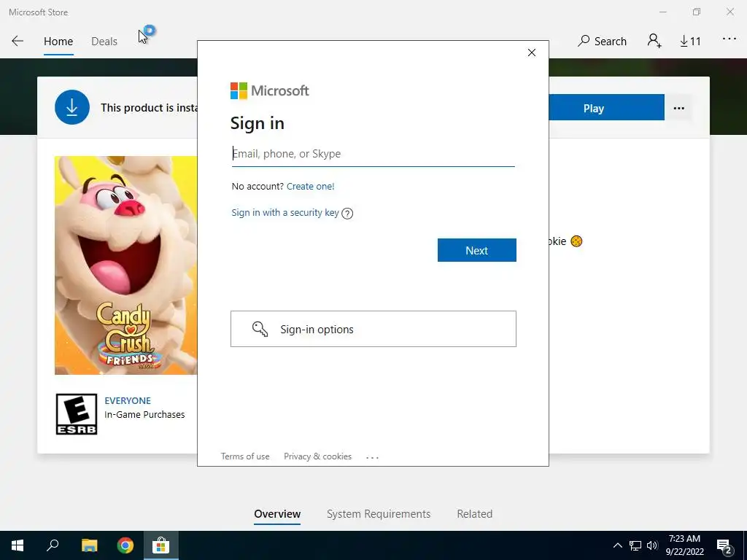Click the Candy Crush Friends artwork

pos(125,265)
